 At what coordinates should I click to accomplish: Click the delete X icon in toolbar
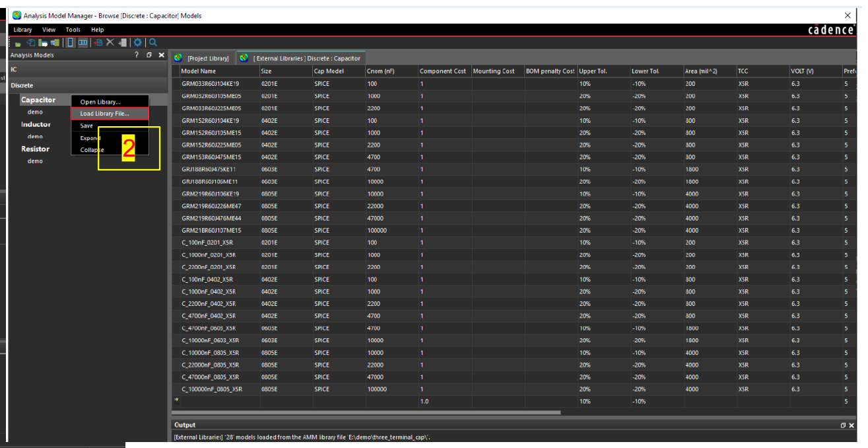[110, 42]
